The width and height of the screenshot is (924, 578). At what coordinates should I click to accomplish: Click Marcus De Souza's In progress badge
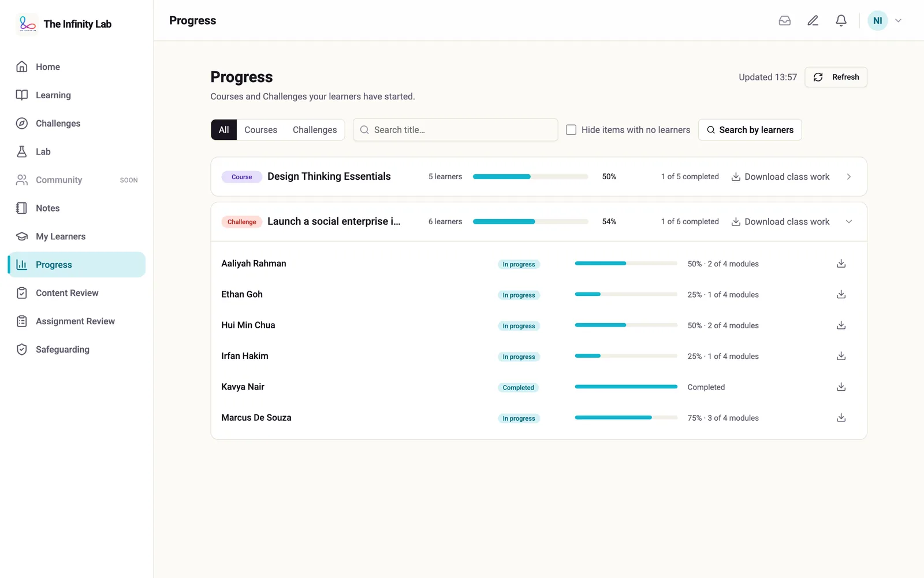coord(519,418)
